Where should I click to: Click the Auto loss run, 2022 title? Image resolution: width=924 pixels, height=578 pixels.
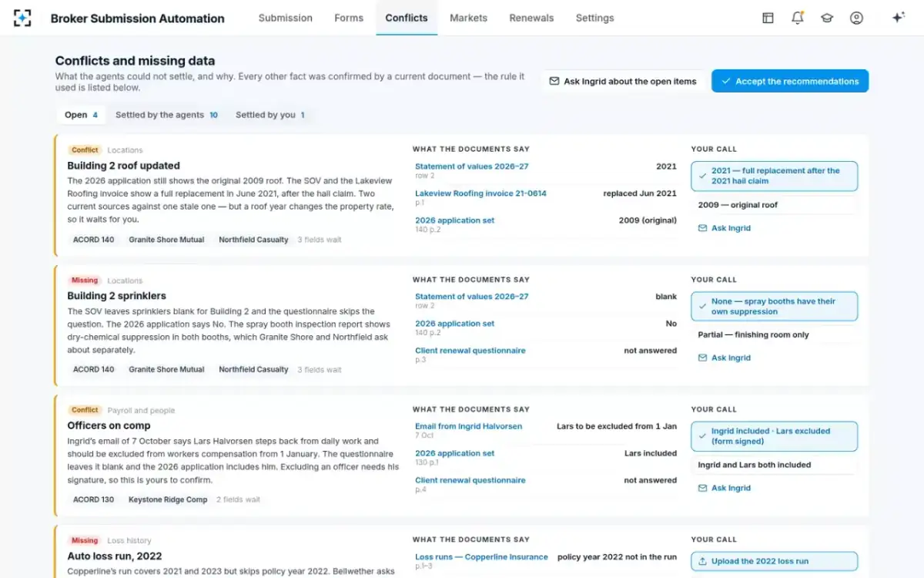pos(114,556)
